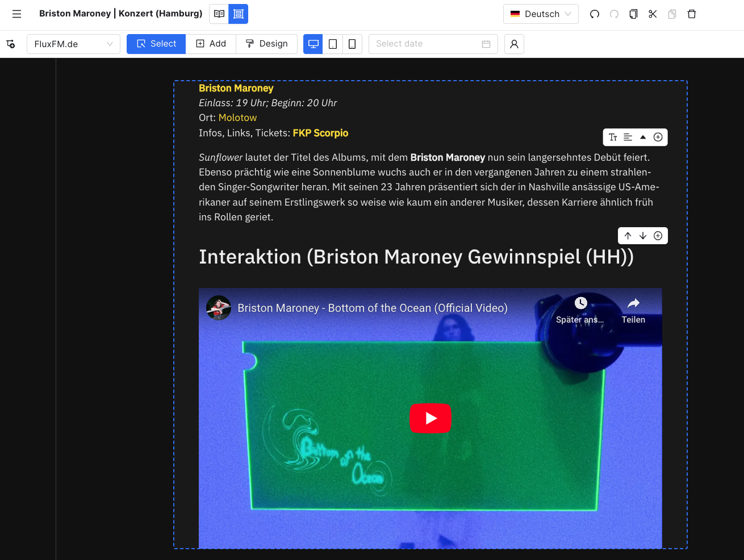Click the undo icon

[x=595, y=14]
